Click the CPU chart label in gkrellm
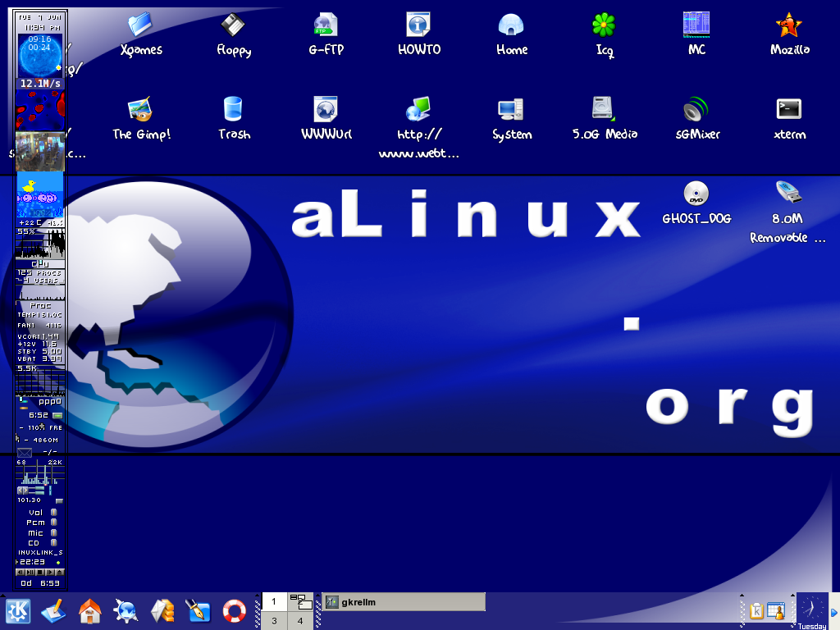This screenshot has width=840, height=630. (x=40, y=264)
